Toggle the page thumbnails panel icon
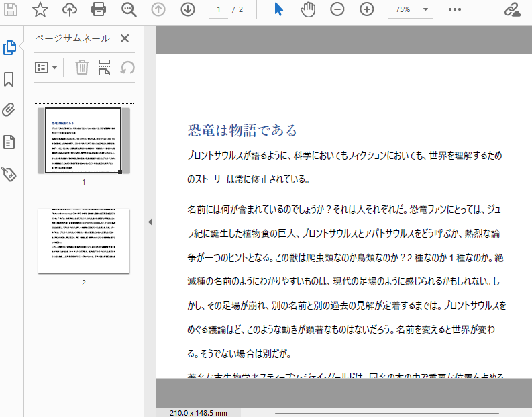The image size is (532, 417). pos(9,48)
